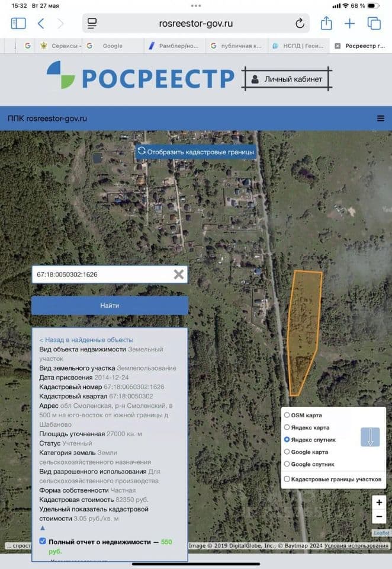This screenshot has width=392, height=569.
Task: Click Форма собственности Частная text
Action: pyautogui.click(x=88, y=490)
